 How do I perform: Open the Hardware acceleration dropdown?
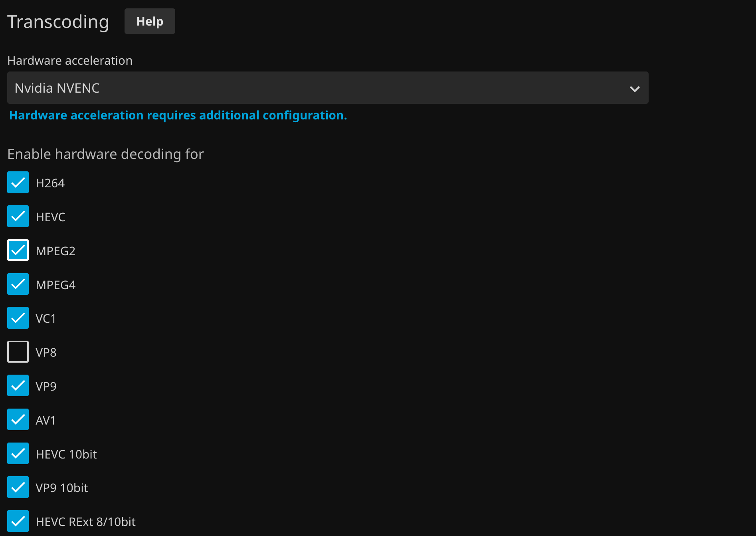coord(327,88)
